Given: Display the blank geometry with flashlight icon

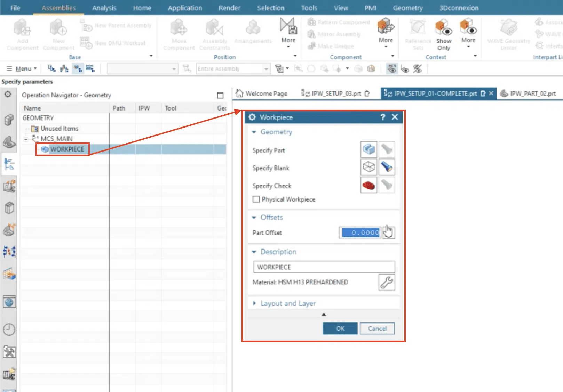Looking at the screenshot, I should pos(387,168).
